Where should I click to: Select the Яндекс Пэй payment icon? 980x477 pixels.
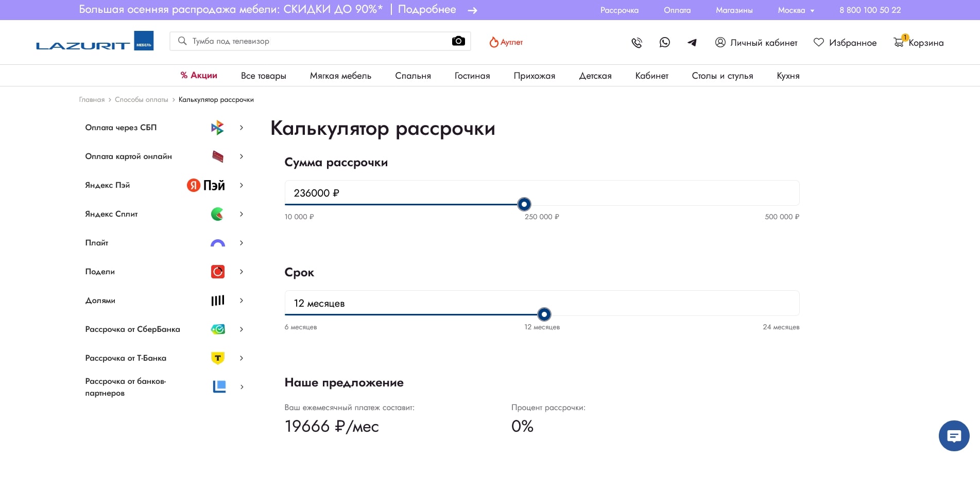click(x=205, y=185)
